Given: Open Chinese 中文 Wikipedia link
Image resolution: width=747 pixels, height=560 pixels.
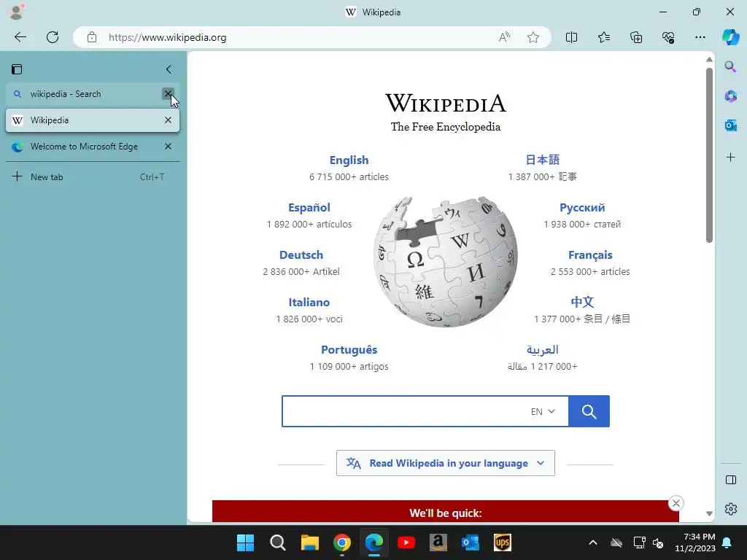Looking at the screenshot, I should pos(582,303).
